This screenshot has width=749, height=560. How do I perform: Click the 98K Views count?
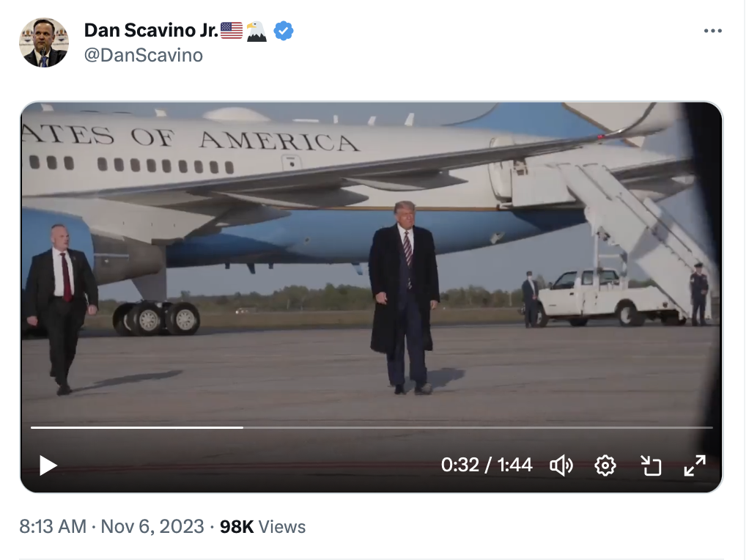[x=262, y=526]
